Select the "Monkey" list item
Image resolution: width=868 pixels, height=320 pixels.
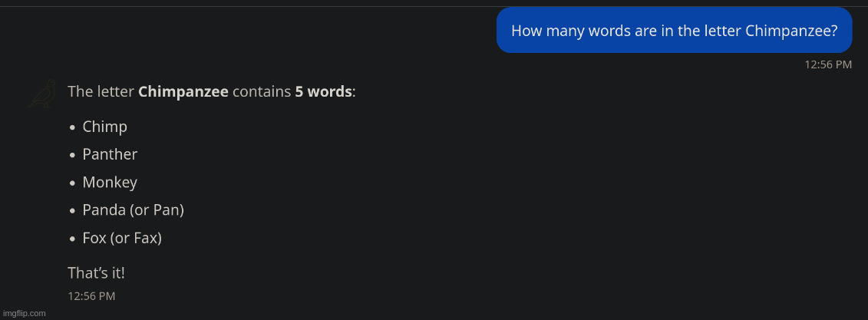(x=110, y=183)
